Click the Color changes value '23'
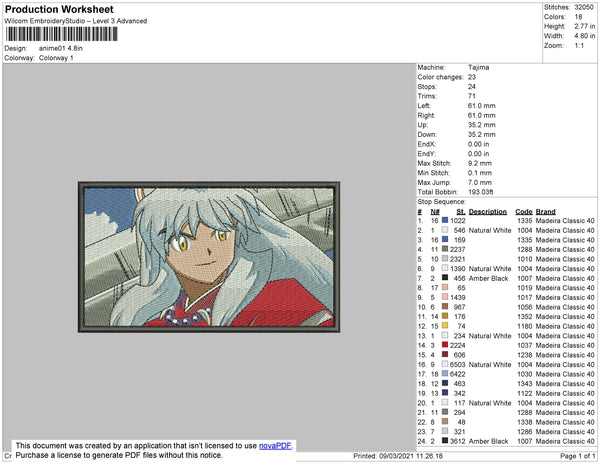The image size is (600, 464). (472, 77)
